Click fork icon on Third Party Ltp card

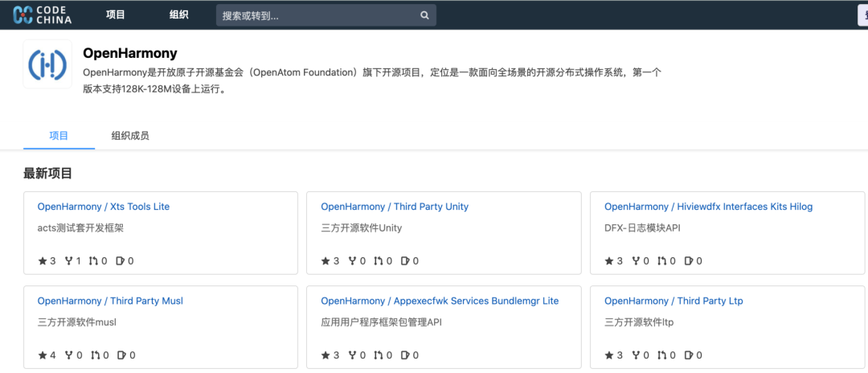[636, 355]
